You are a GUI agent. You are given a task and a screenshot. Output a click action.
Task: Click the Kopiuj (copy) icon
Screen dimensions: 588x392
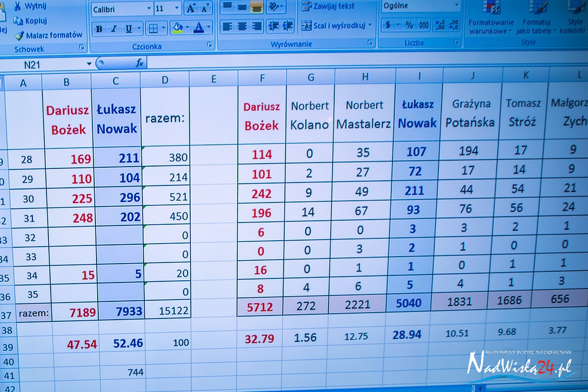[x=18, y=21]
